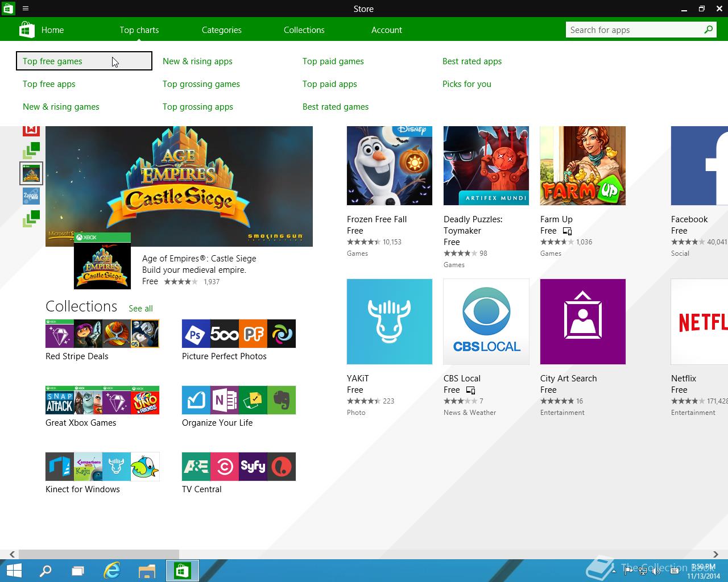Click the Organize Your Life label
The height and width of the screenshot is (582, 728).
point(217,423)
